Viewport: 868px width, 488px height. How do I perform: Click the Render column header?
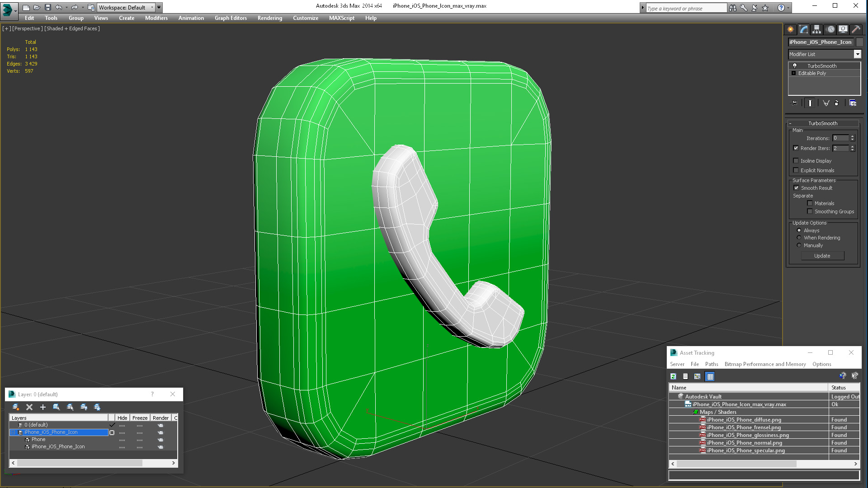pyautogui.click(x=160, y=418)
